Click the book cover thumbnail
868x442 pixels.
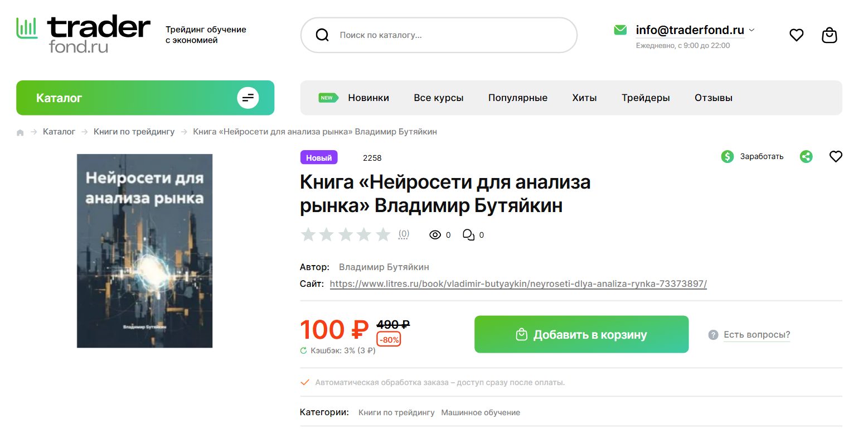tap(144, 251)
